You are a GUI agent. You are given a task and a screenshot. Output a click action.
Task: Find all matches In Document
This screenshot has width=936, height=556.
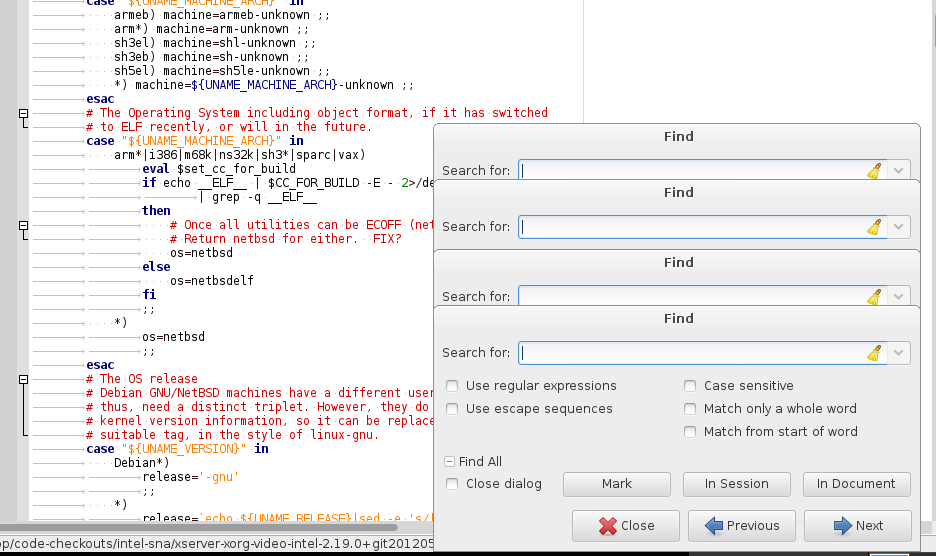click(856, 484)
